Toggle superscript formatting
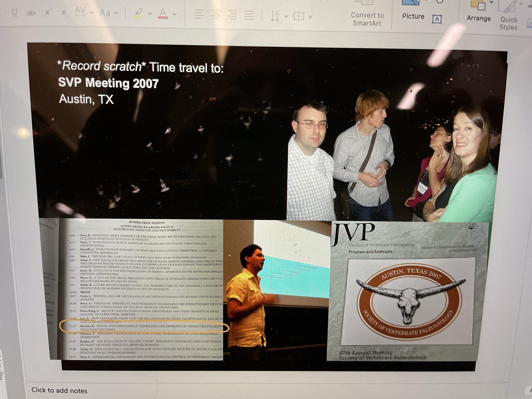 click(48, 12)
